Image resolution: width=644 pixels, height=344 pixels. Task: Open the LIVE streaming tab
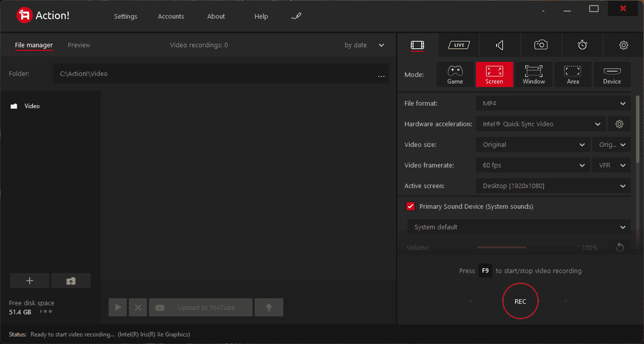(x=459, y=45)
